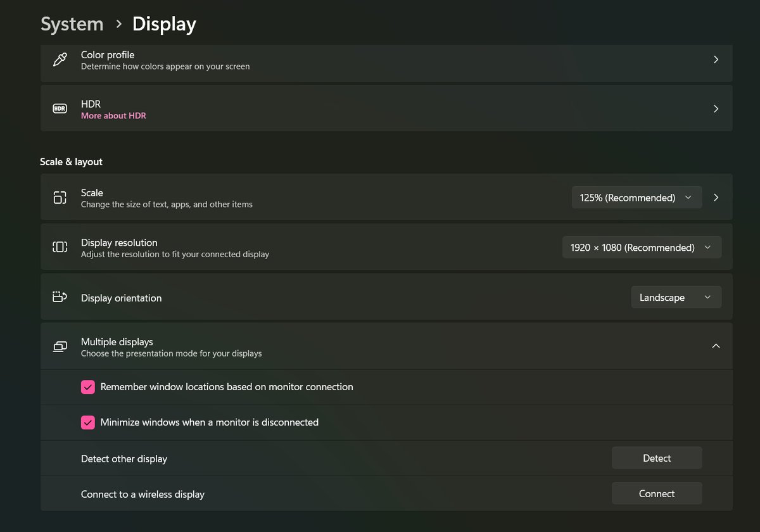Open the Scale 125% dropdown

click(x=636, y=198)
